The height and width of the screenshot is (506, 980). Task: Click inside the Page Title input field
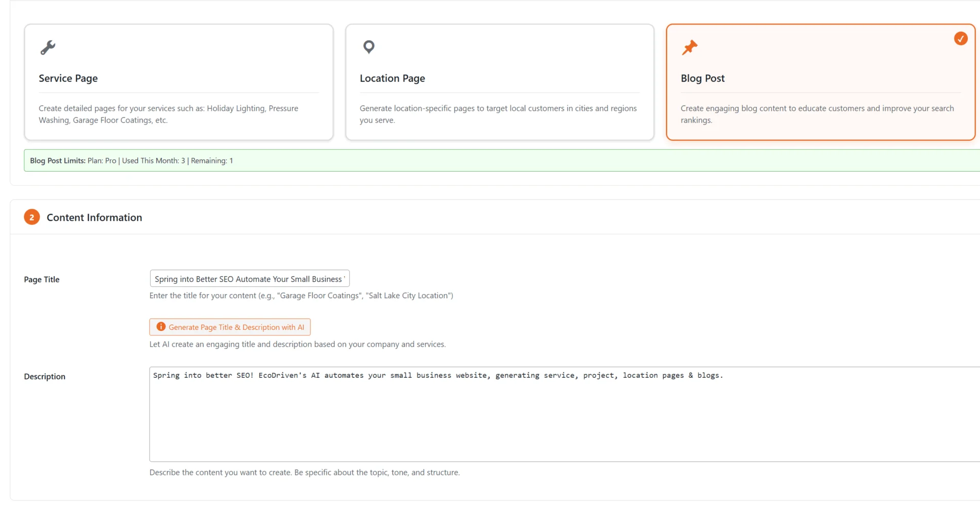[x=249, y=278]
